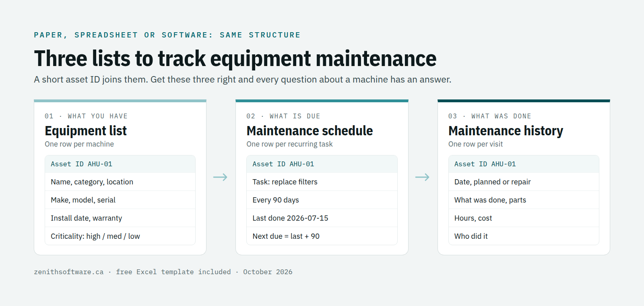This screenshot has height=306, width=644.
Task: Open the zenithsoftware.ca footer link
Action: [69, 272]
